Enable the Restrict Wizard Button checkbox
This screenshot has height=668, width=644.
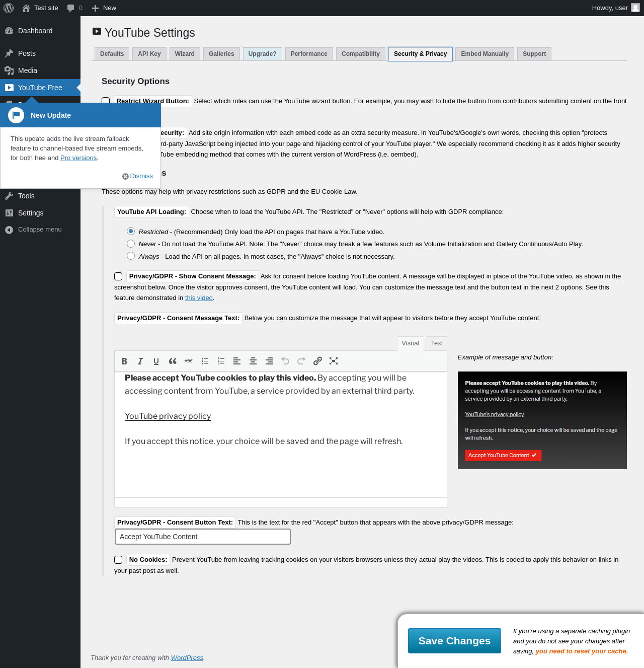pos(106,100)
